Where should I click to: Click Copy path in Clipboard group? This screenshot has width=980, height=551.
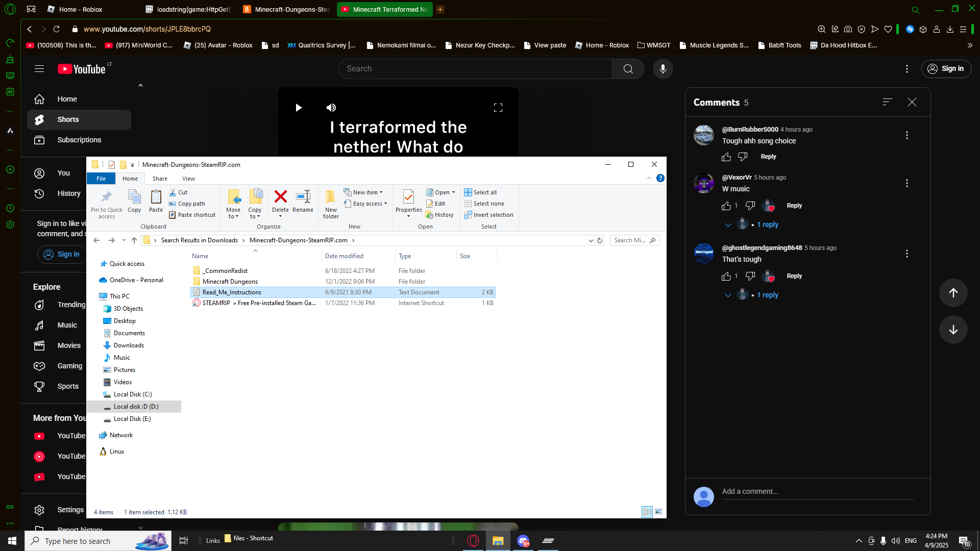pos(187,204)
